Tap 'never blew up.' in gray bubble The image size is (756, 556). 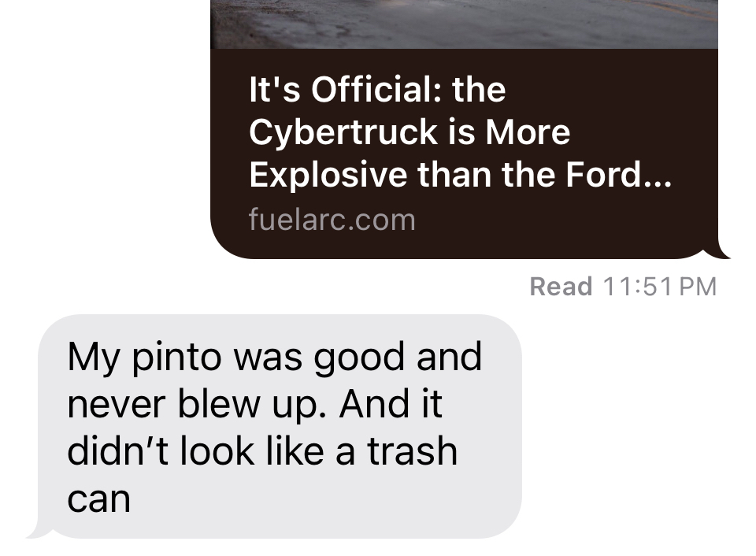pos(197,405)
